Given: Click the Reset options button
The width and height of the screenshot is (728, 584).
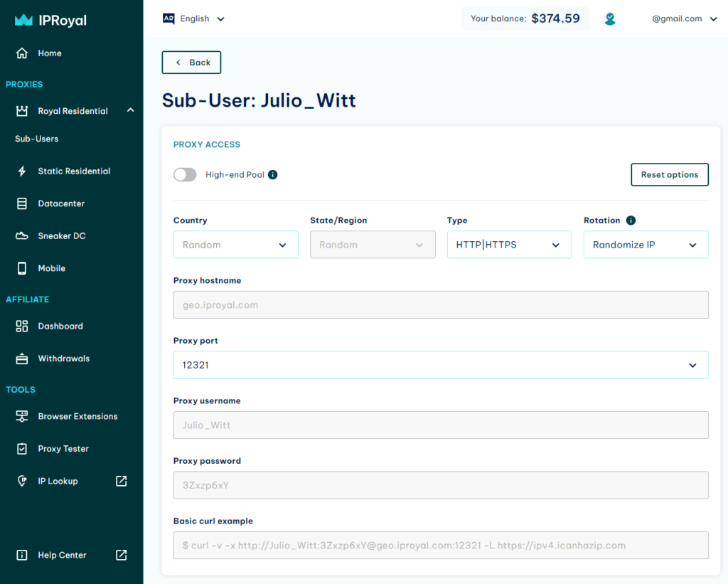Looking at the screenshot, I should [x=670, y=175].
